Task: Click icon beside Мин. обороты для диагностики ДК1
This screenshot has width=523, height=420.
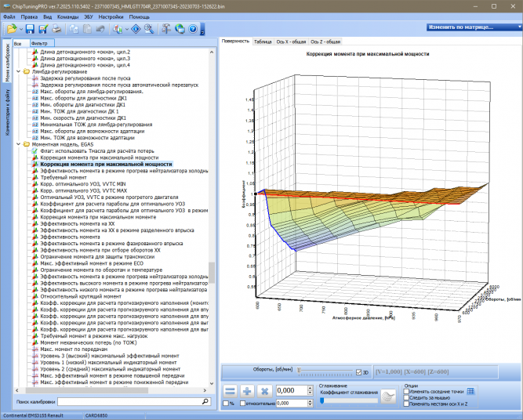Action: [x=35, y=105]
